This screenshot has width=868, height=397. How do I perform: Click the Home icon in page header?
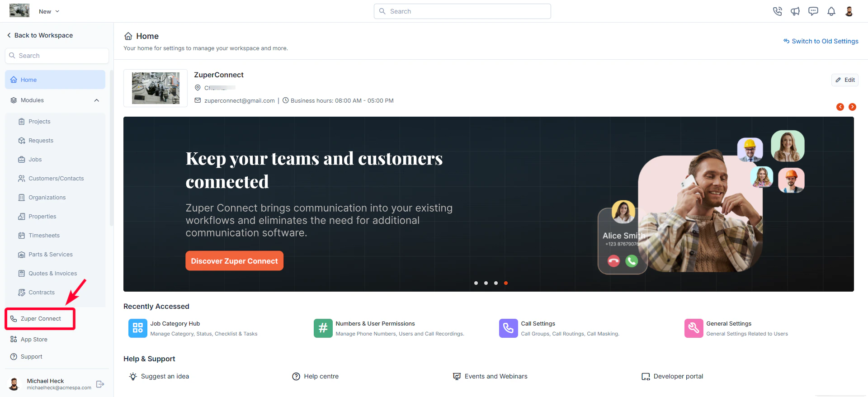[128, 36]
